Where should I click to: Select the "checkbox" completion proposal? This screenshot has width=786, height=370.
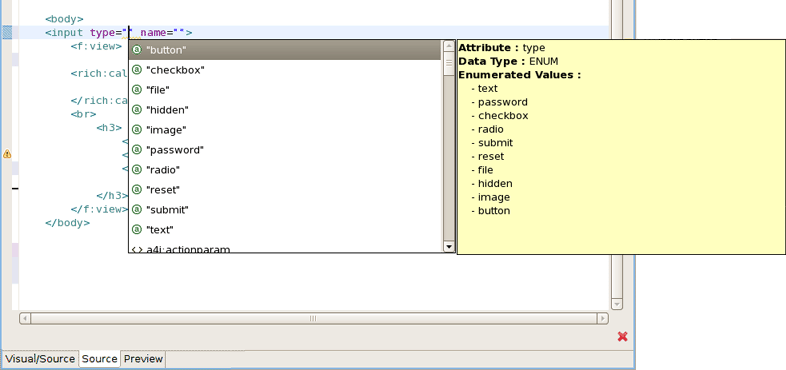click(x=285, y=70)
